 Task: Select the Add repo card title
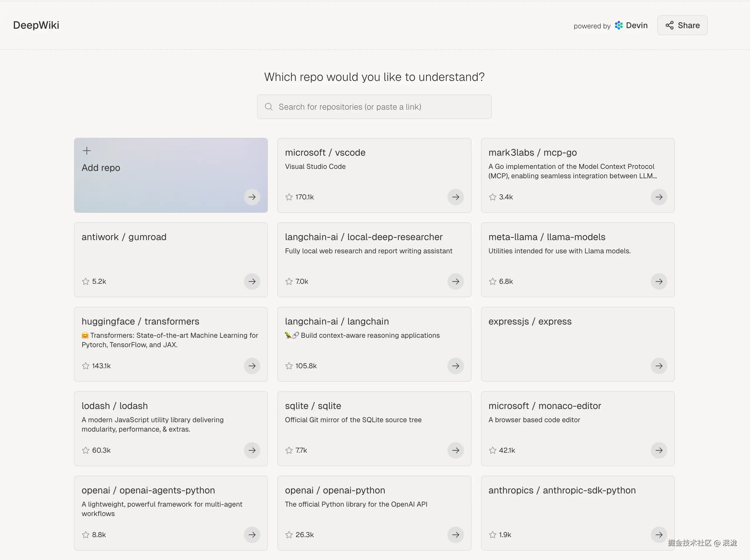click(101, 168)
